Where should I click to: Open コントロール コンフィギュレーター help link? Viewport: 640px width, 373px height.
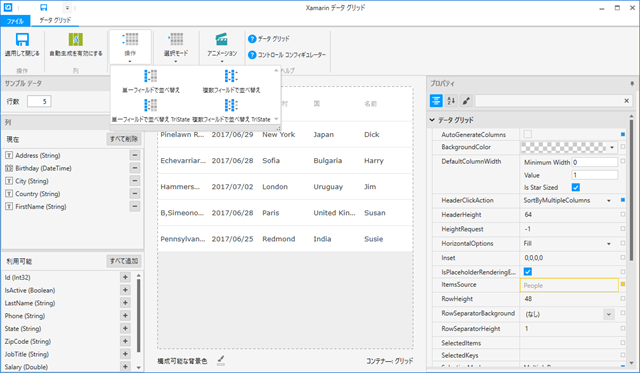(287, 55)
